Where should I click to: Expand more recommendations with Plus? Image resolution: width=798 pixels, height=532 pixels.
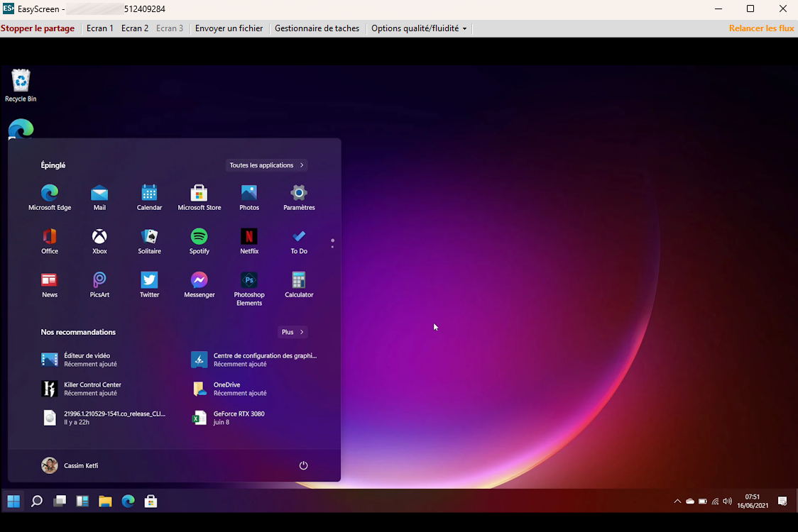(x=293, y=332)
